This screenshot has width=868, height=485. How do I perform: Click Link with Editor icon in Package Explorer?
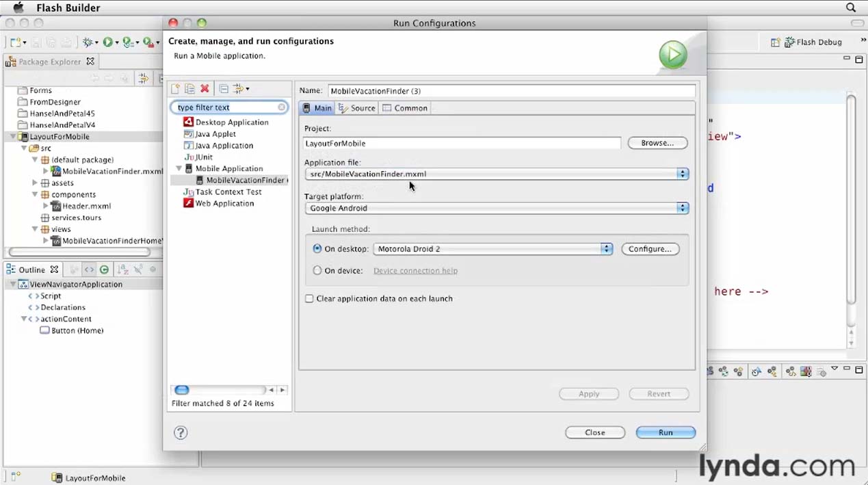point(143,79)
